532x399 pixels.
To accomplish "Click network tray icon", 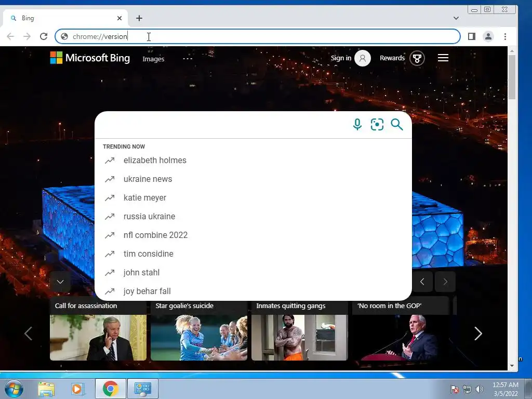I will [x=467, y=389].
